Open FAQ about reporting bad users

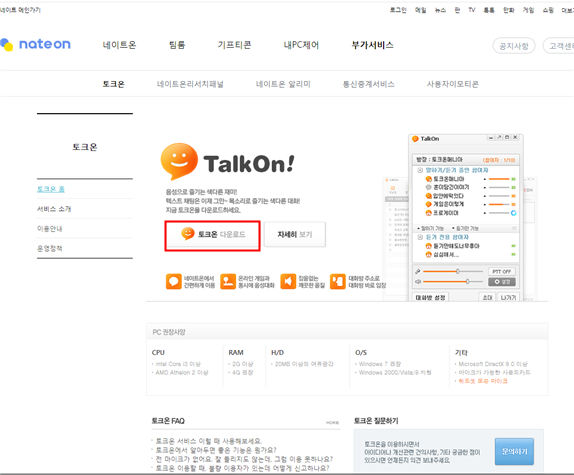[242, 468]
